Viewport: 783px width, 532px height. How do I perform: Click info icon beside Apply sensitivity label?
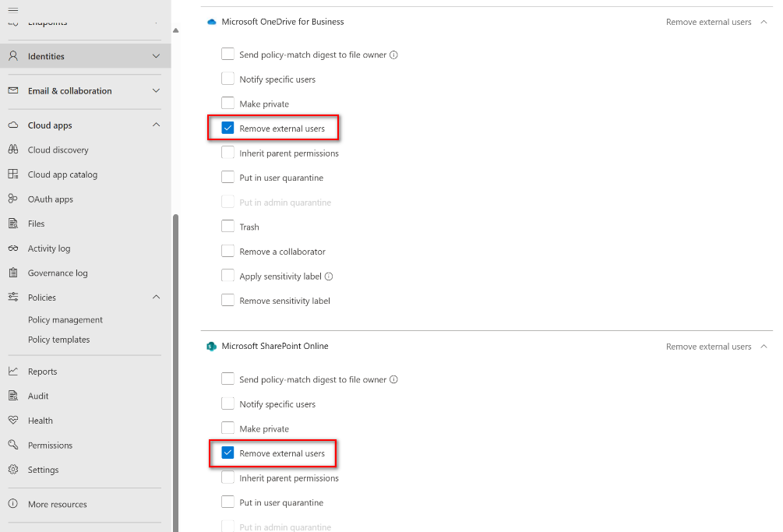coord(329,277)
